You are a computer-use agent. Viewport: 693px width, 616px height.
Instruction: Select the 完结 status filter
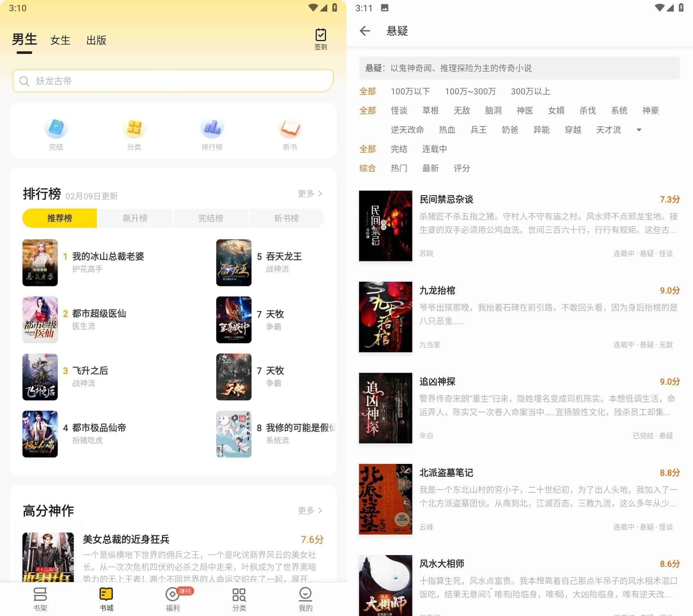point(399,149)
